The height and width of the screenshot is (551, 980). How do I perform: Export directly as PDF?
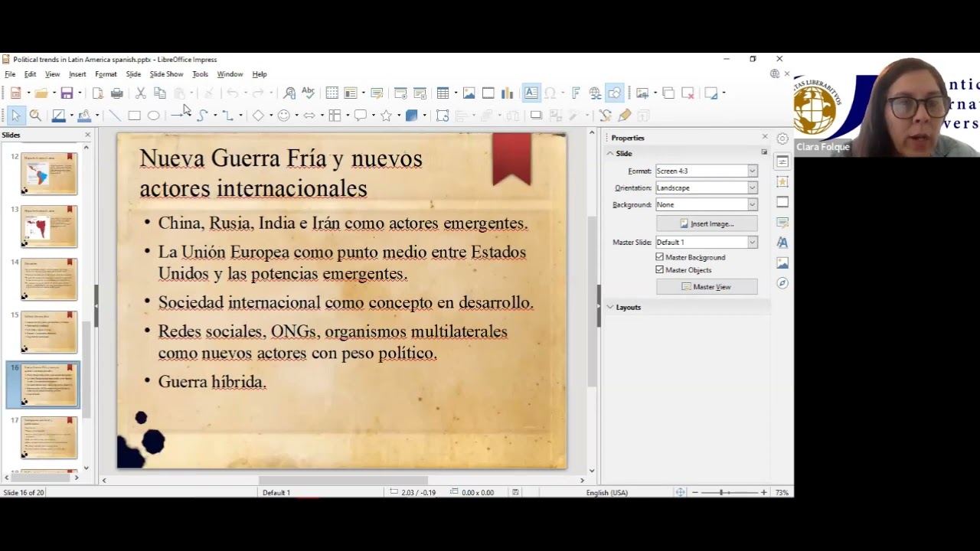[x=98, y=93]
